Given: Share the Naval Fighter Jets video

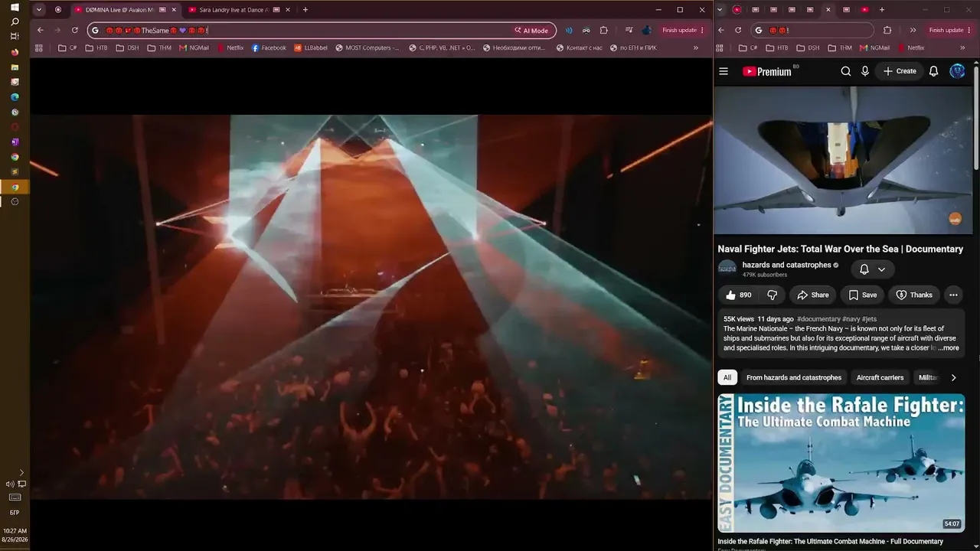Looking at the screenshot, I should (x=813, y=295).
